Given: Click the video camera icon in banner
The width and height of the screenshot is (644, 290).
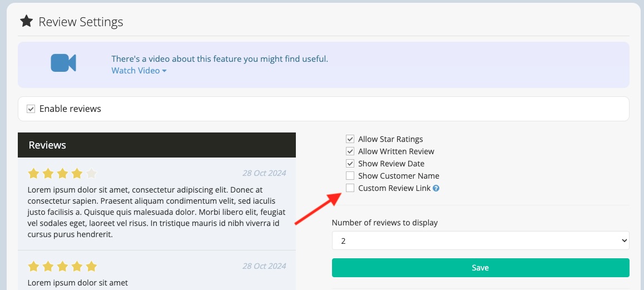Looking at the screenshot, I should [63, 63].
